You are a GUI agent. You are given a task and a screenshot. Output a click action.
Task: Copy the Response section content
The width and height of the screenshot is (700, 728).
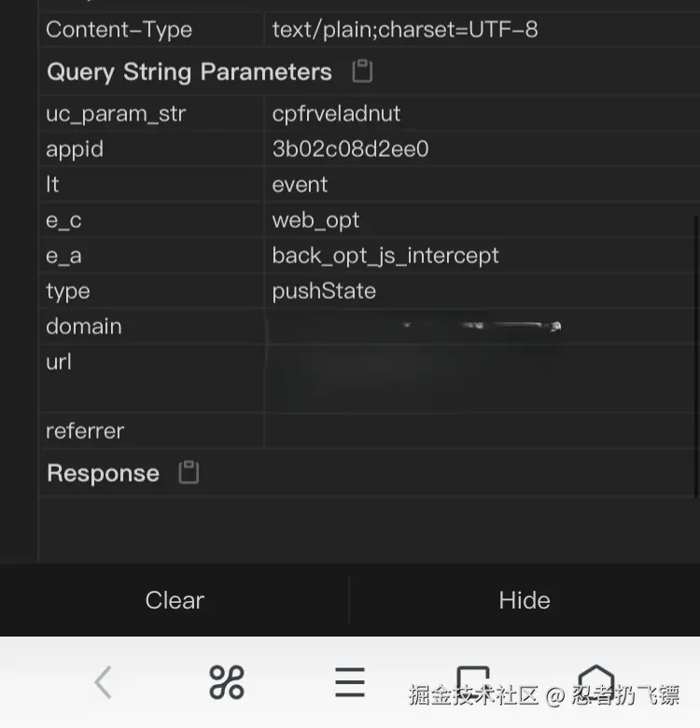(189, 473)
